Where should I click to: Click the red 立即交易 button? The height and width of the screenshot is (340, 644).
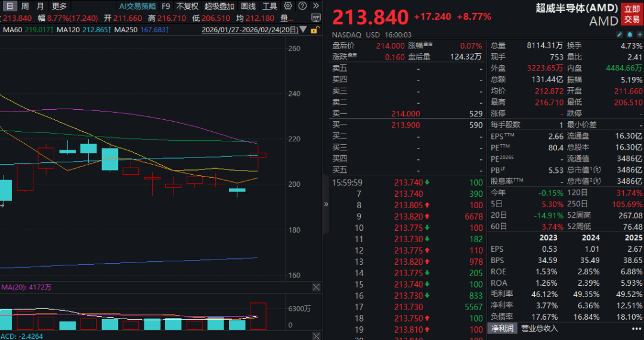631,14
